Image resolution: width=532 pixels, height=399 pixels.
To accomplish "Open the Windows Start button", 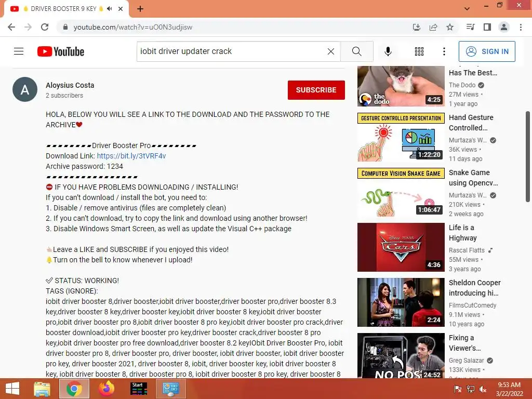I will coord(12,389).
